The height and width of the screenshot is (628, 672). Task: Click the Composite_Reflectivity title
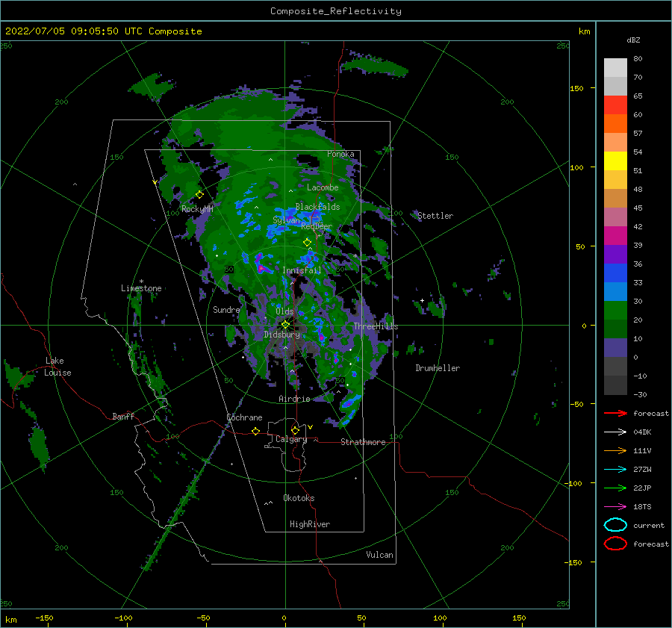(x=336, y=11)
